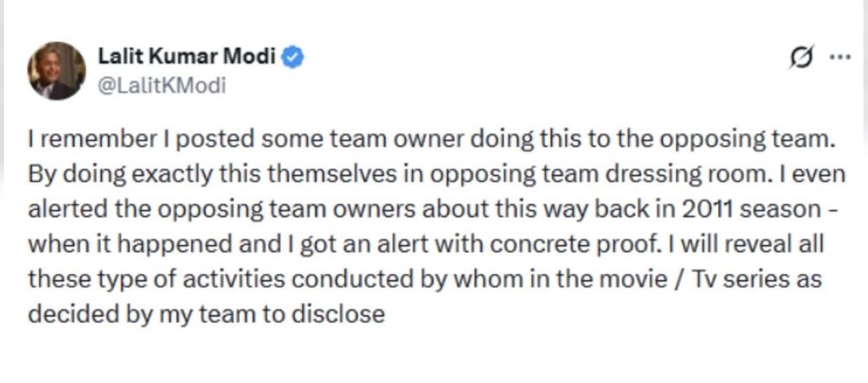The width and height of the screenshot is (868, 383).
Task: Click the @LalitKModi handle
Action: coord(161,86)
